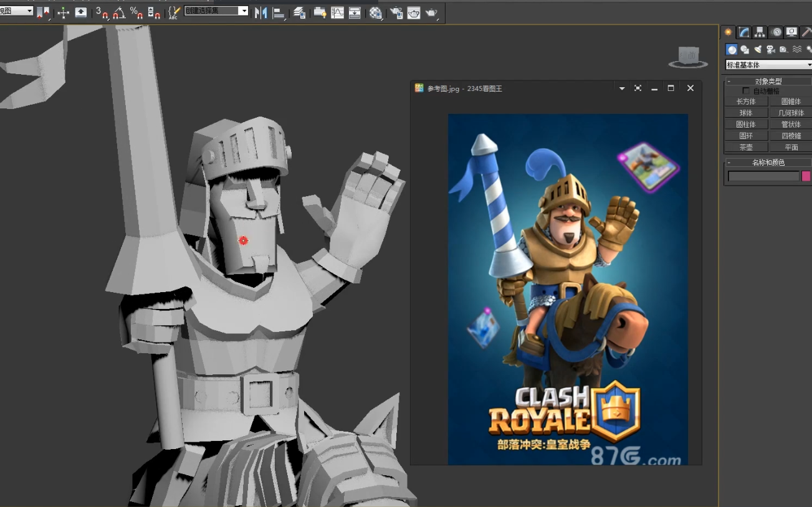
Task: Select the Helpers category icon
Action: (783, 49)
